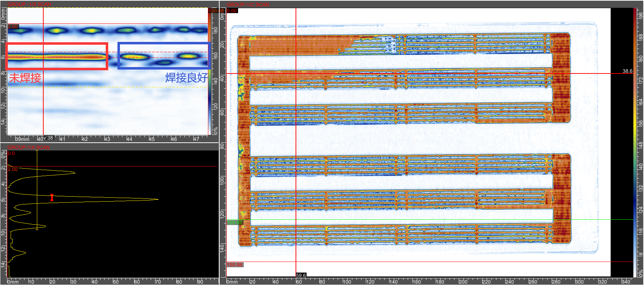The height and width of the screenshot is (285, 644).
Task: Click the S-scan amplitude color palette bar
Action: 210,71
